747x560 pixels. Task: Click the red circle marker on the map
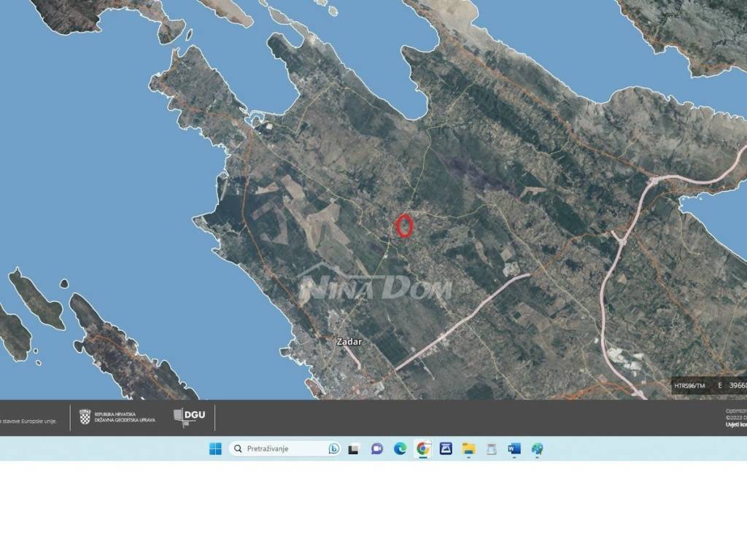click(x=406, y=227)
